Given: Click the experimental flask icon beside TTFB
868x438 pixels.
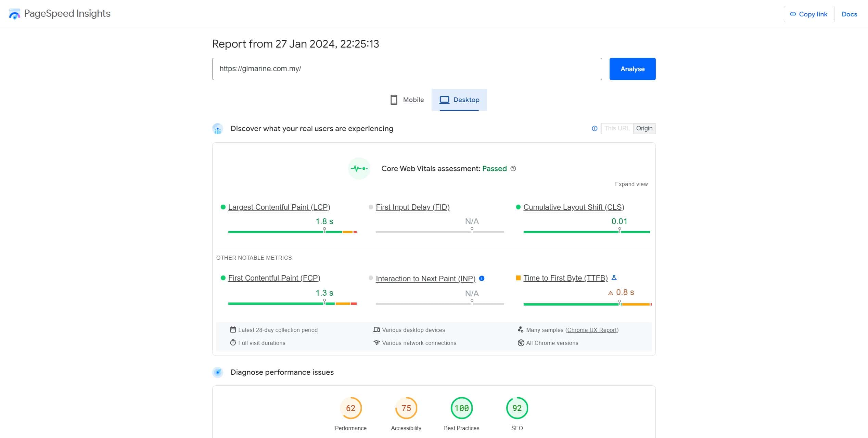Looking at the screenshot, I should 614,278.
